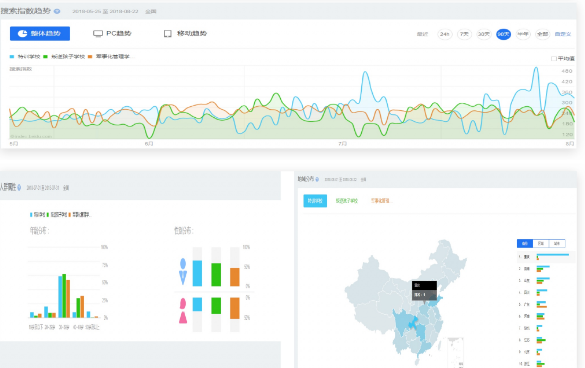
Task: Click the male figure icon in the gender chart
Action: (183, 271)
